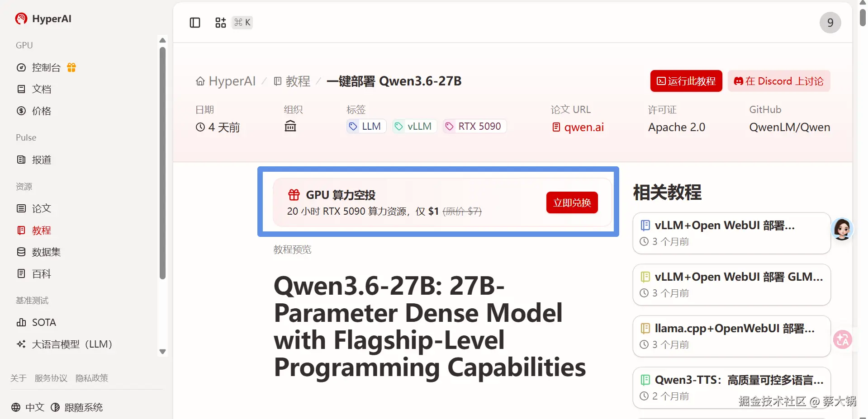Select the vLLM tag

pyautogui.click(x=414, y=126)
